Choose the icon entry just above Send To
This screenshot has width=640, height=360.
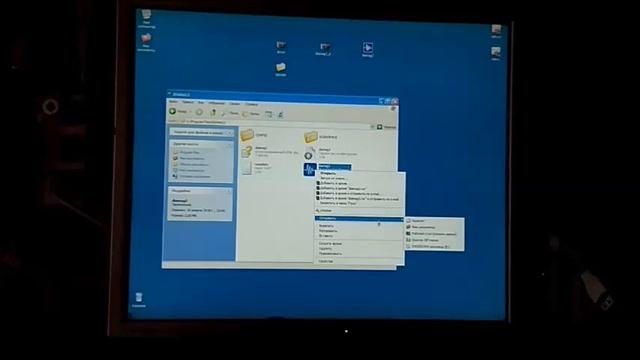324,211
